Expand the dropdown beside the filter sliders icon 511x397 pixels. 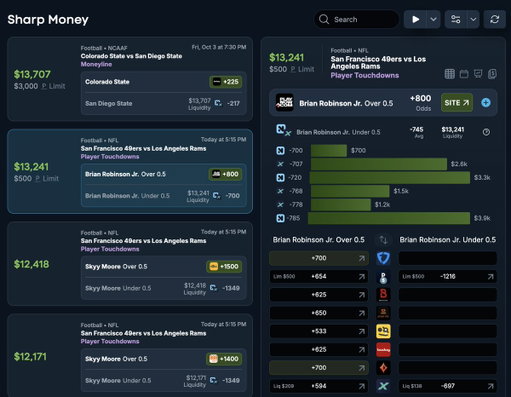(473, 19)
